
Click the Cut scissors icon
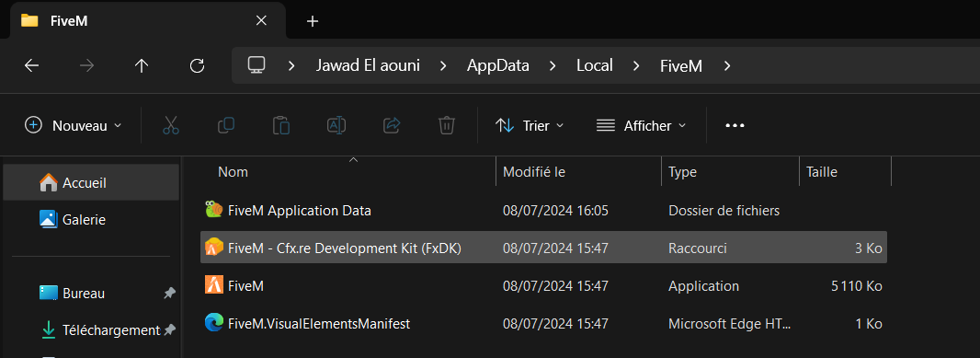(171, 125)
